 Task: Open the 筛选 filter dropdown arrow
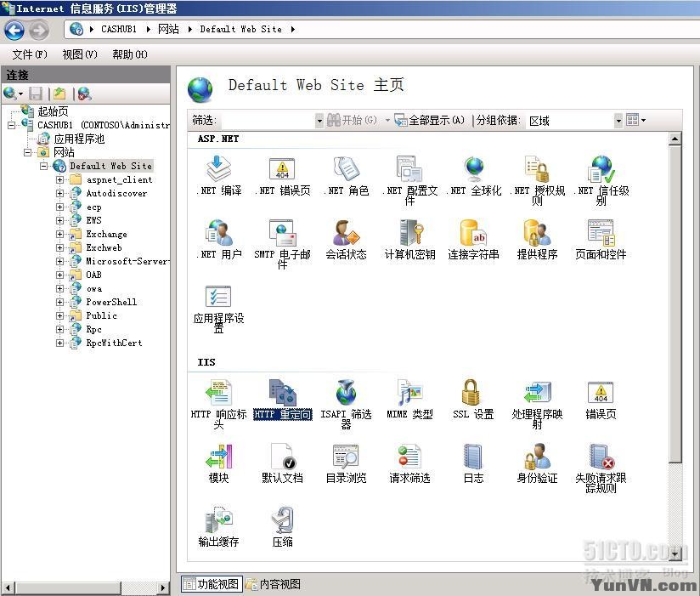(319, 120)
